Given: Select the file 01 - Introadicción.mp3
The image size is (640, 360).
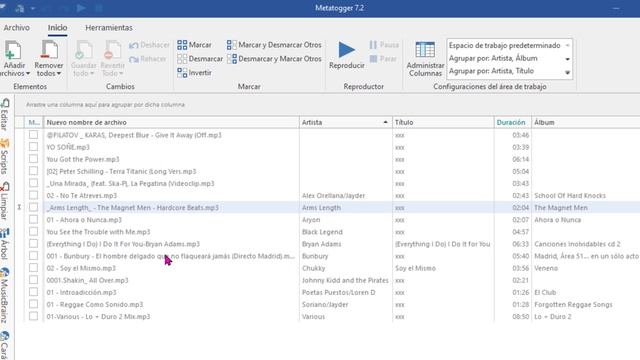Looking at the screenshot, I should click(82, 292).
